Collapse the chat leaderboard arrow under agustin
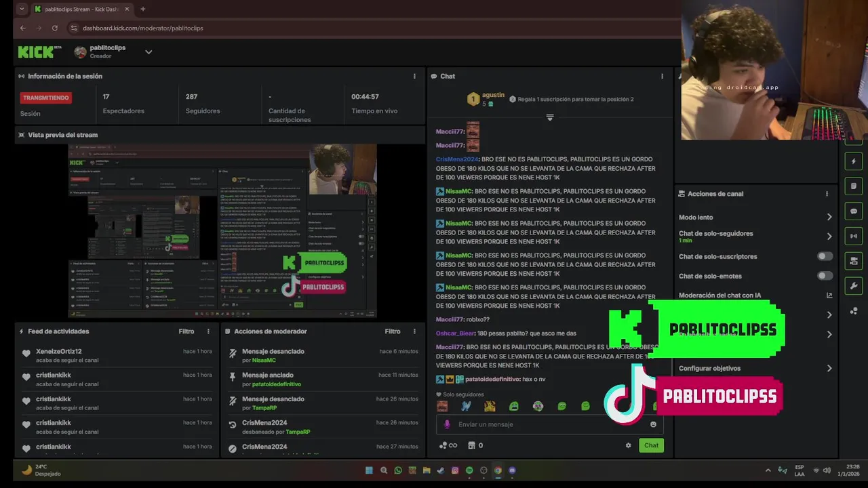This screenshot has height=488, width=868. click(550, 117)
